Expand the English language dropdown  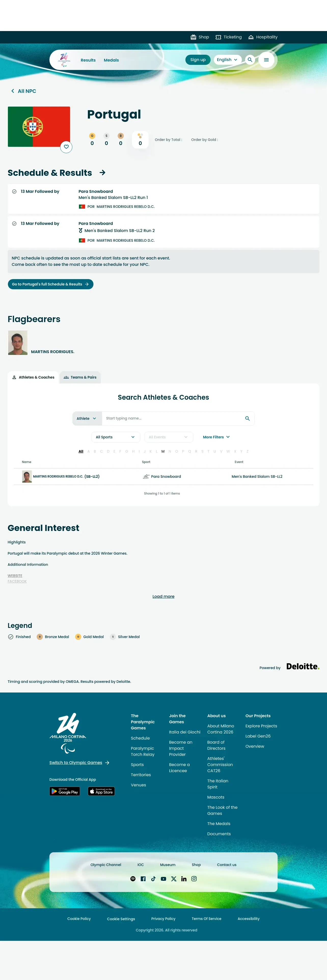pos(227,60)
